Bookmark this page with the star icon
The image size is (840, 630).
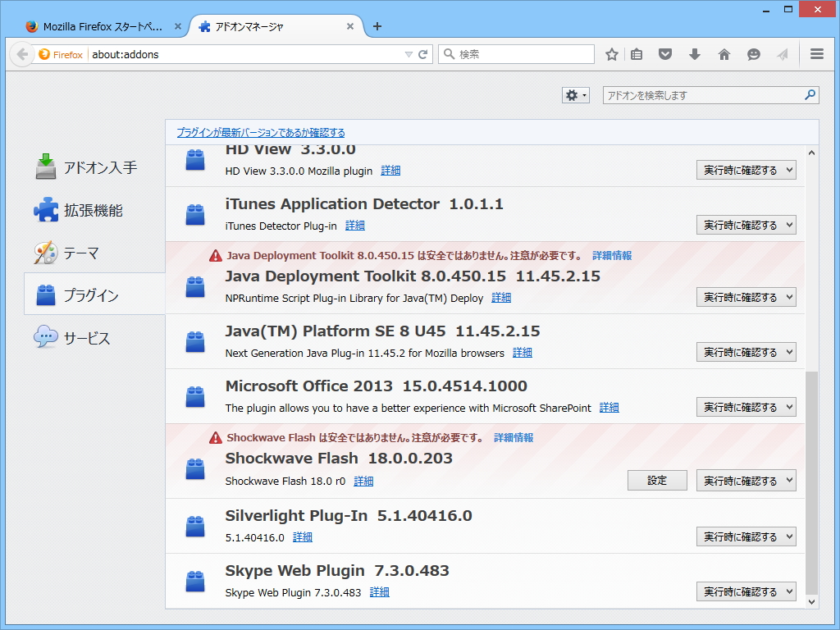(x=612, y=54)
